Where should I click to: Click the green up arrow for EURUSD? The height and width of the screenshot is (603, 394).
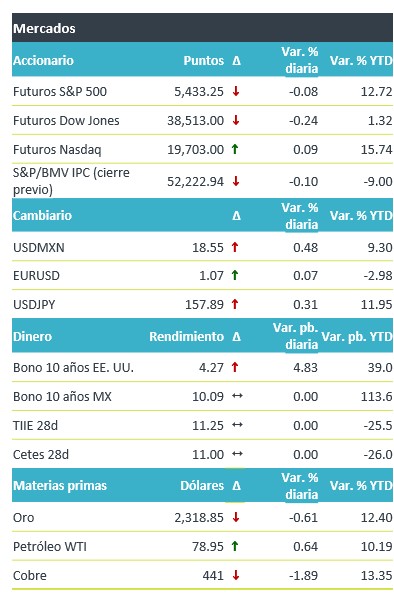[235, 275]
